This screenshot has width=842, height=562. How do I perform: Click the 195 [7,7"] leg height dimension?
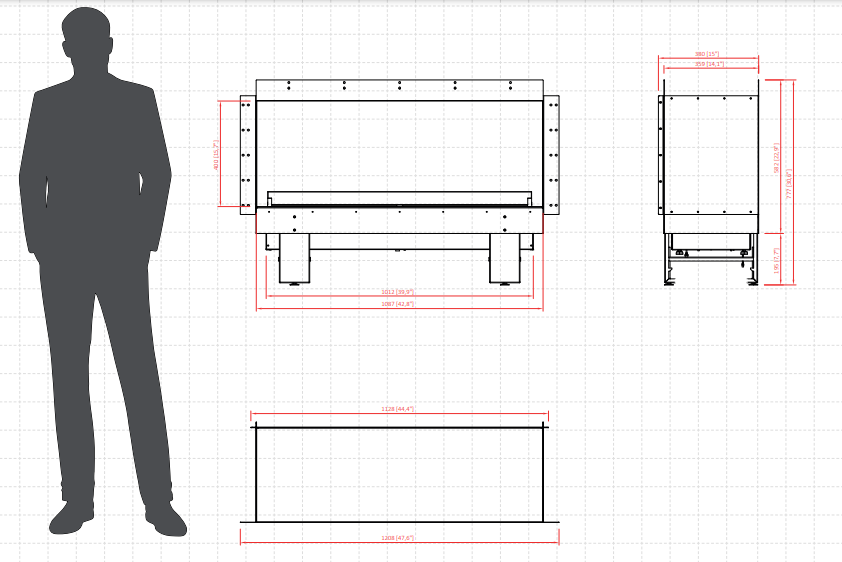click(776, 260)
